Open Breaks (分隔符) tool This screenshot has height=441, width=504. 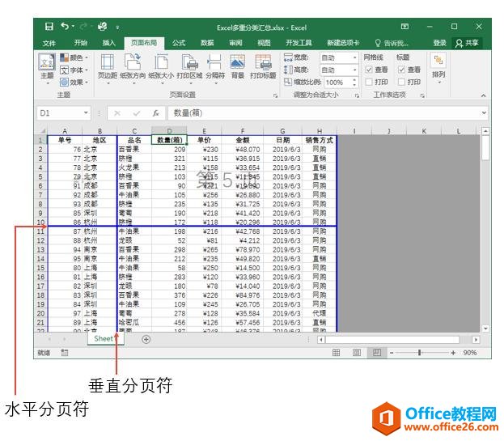pos(215,70)
